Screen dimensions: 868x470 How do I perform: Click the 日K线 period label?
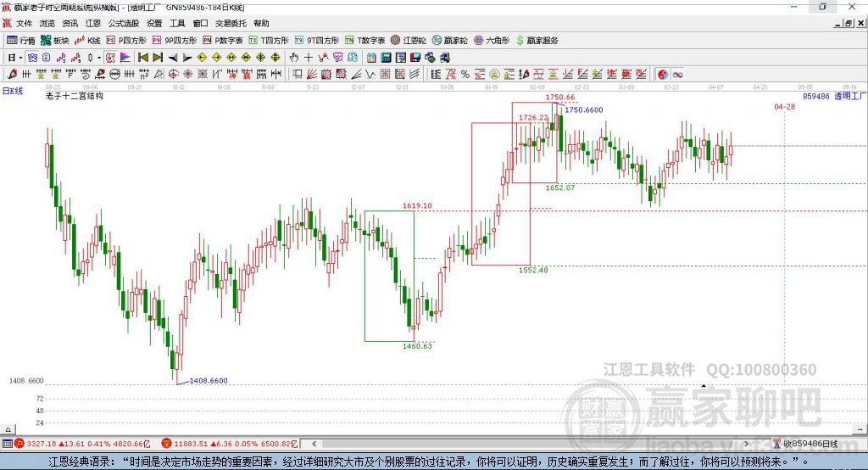click(x=13, y=91)
